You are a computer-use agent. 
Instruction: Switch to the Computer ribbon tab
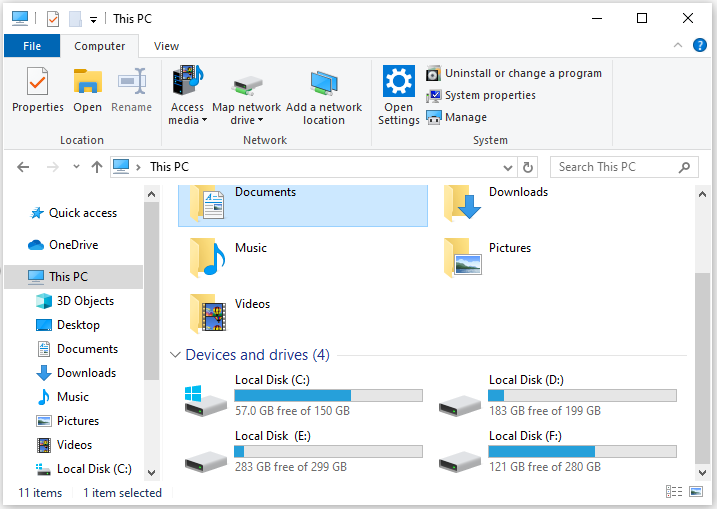(100, 46)
